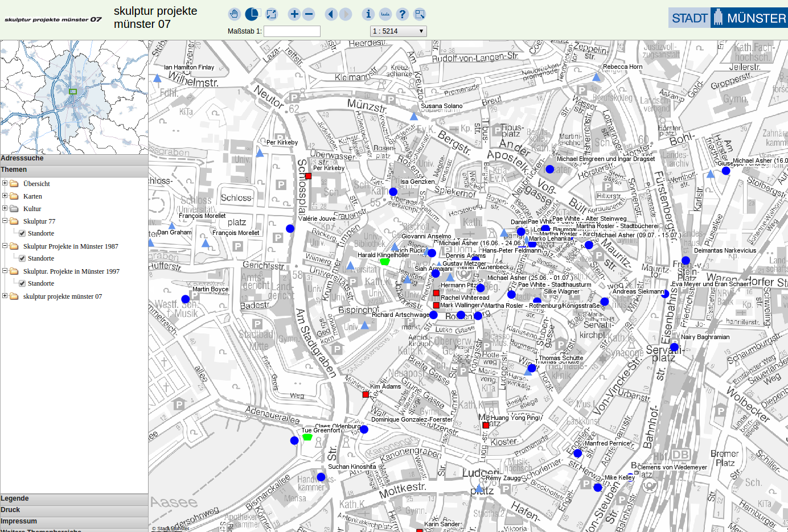Click the Susana Solano triangle marker
788x532 pixels.
coord(414,116)
